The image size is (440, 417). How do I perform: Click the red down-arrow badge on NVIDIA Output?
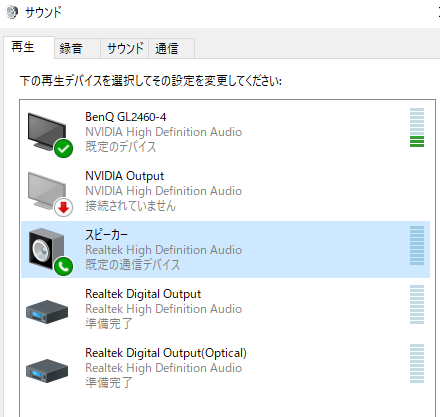[63, 207]
